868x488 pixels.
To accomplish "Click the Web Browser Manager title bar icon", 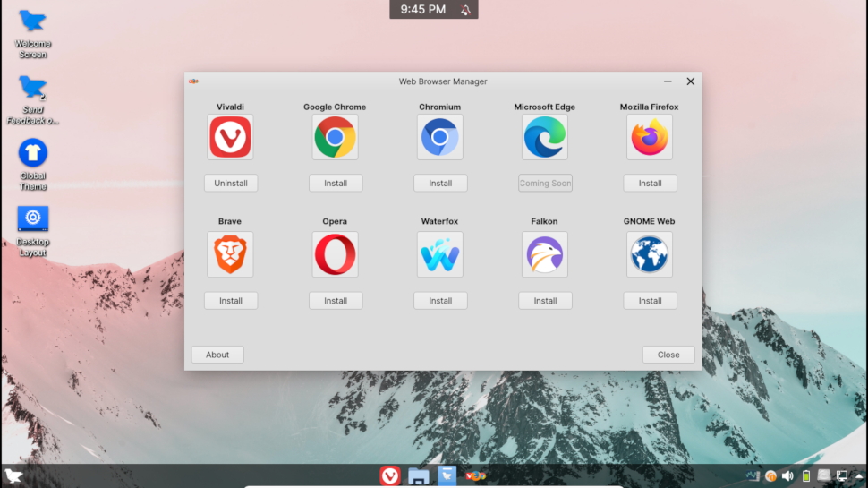I will coord(193,81).
